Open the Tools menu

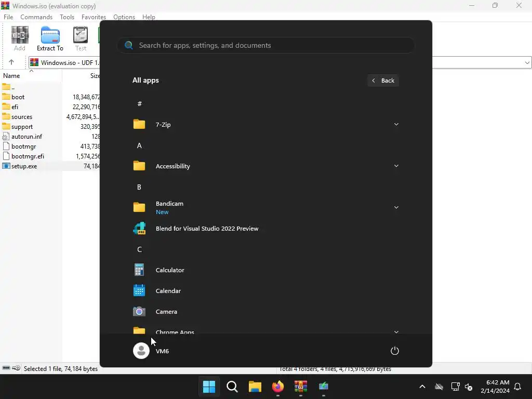click(x=67, y=17)
